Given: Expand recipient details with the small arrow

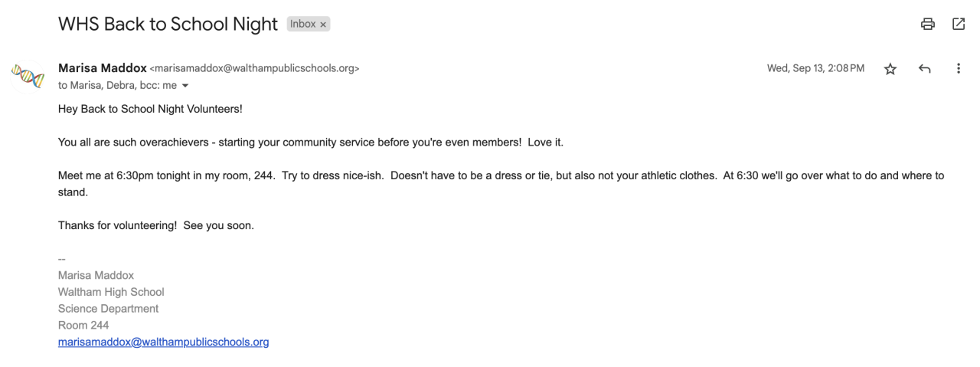Looking at the screenshot, I should click(185, 86).
